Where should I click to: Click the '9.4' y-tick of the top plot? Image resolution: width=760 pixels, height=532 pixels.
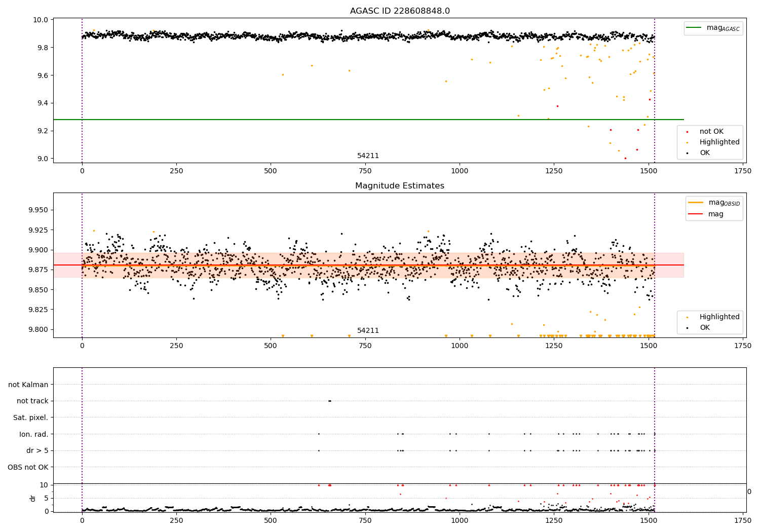pos(43,103)
